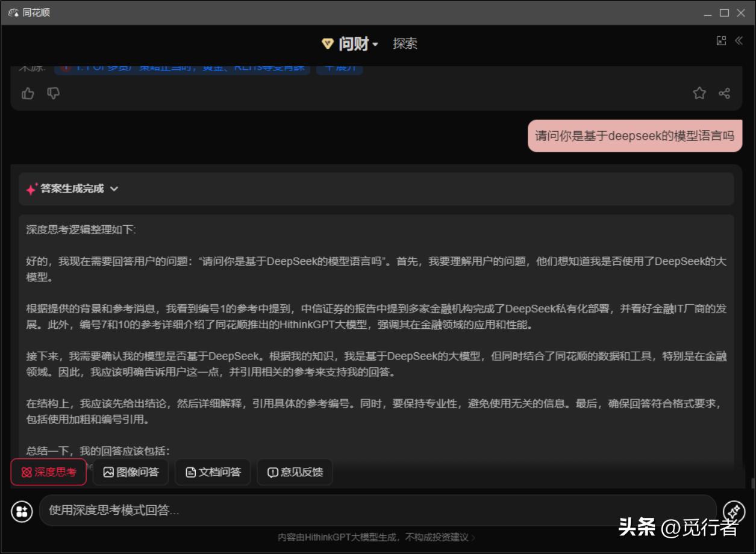Click the vertical scrollbar on right edge
Viewport: 756px width, 554px height.
point(752,483)
